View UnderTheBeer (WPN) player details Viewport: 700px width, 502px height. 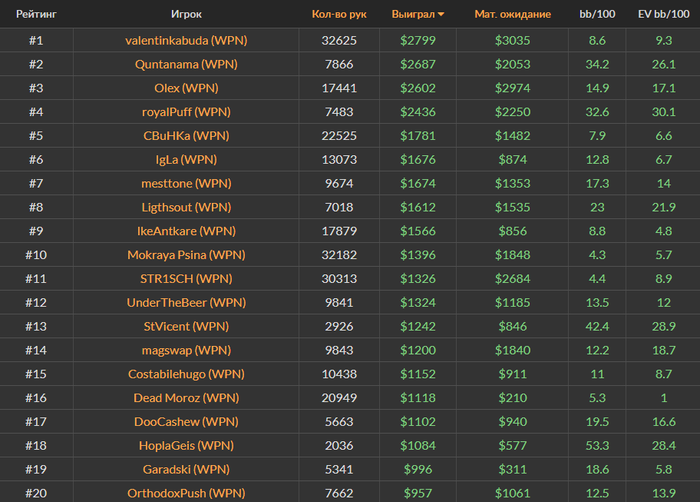click(186, 303)
